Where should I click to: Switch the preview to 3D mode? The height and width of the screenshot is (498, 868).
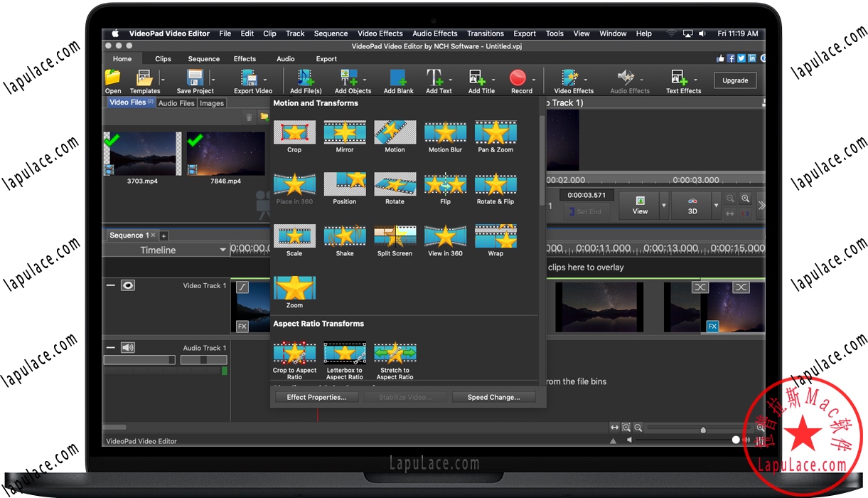coord(692,205)
